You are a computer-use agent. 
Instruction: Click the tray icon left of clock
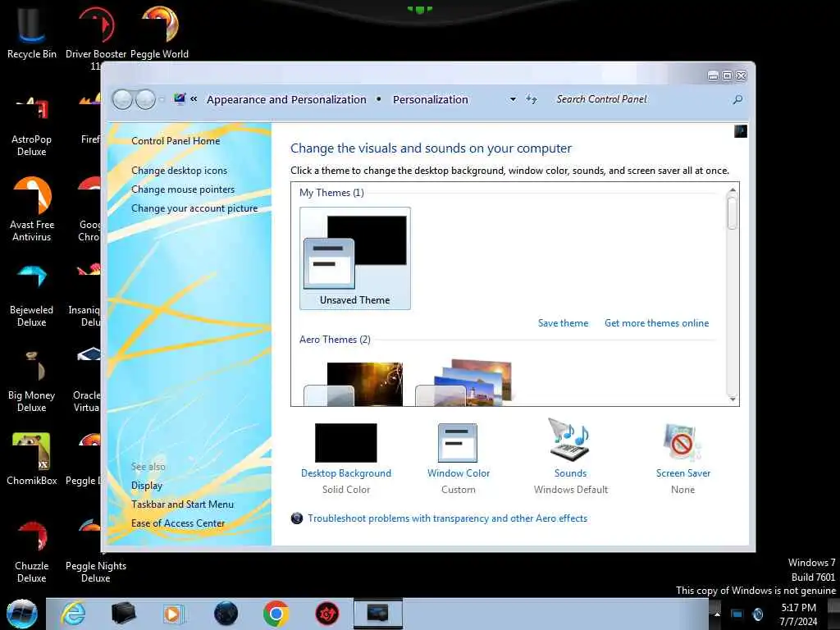[x=757, y=614]
